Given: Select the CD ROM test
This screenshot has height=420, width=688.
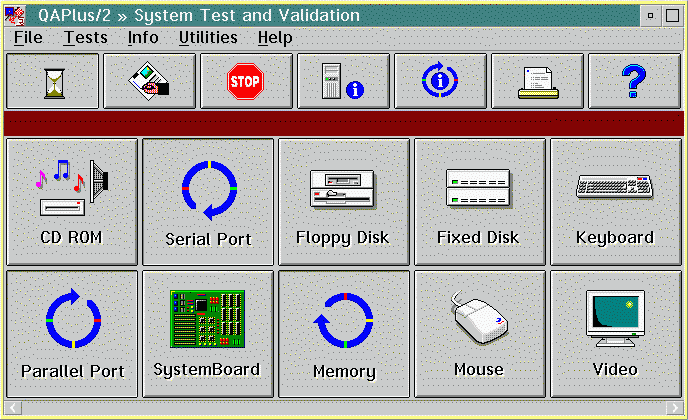Looking at the screenshot, I should click(72, 201).
